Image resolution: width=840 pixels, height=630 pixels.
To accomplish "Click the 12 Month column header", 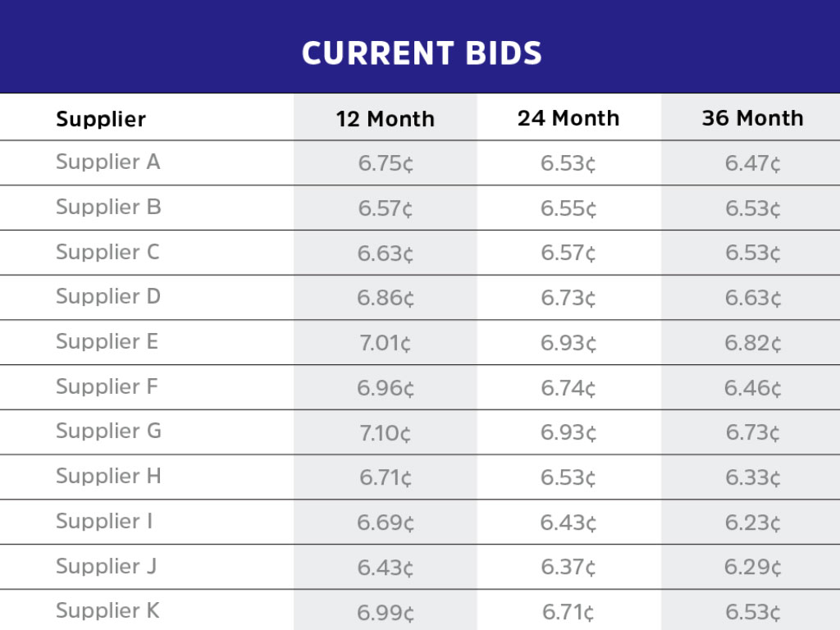I will (x=385, y=119).
